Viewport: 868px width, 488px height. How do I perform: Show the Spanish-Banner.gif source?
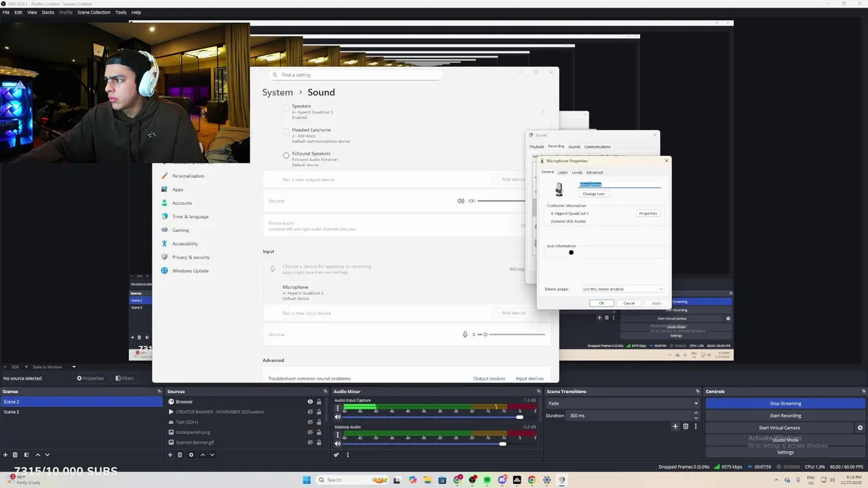tap(310, 442)
